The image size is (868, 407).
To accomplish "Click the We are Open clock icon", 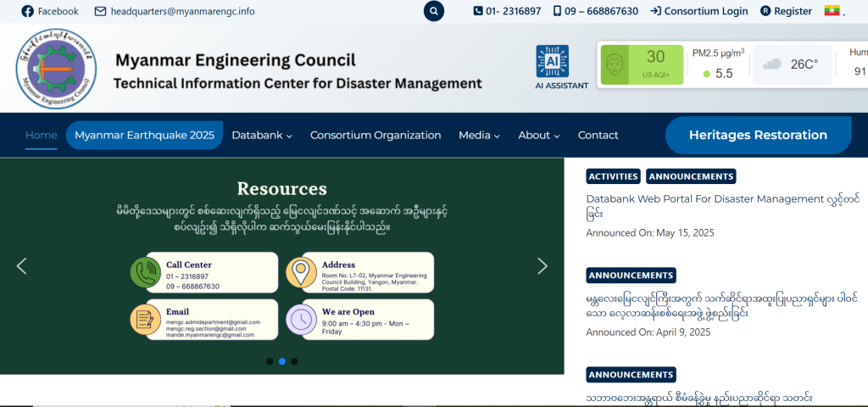I will point(301,320).
